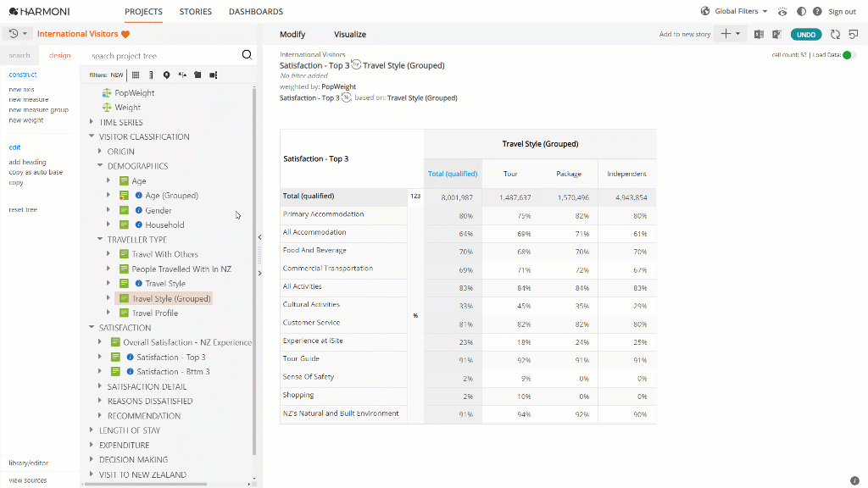Screen dimensions: 868x488
Task: Click the UNDO button
Action: (806, 34)
